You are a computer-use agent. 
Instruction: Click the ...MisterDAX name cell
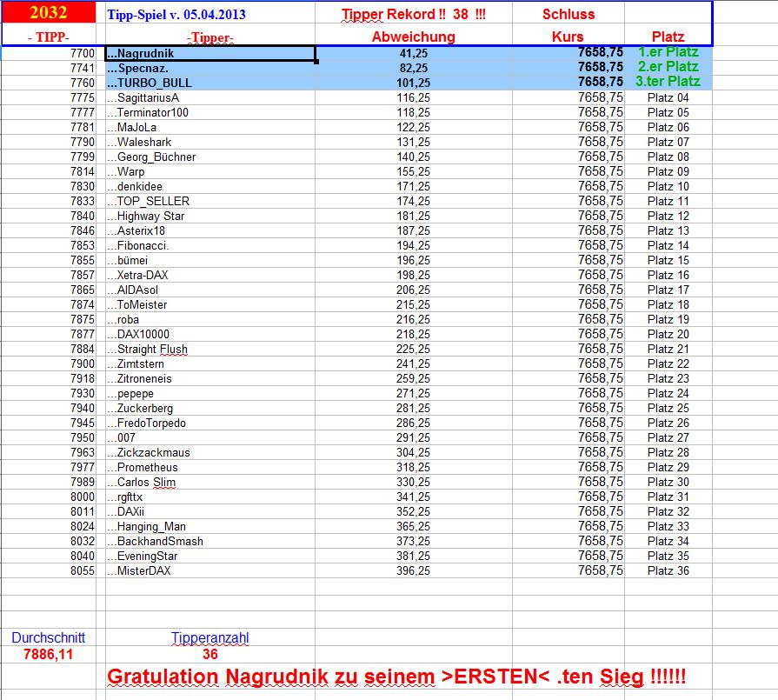point(210,571)
